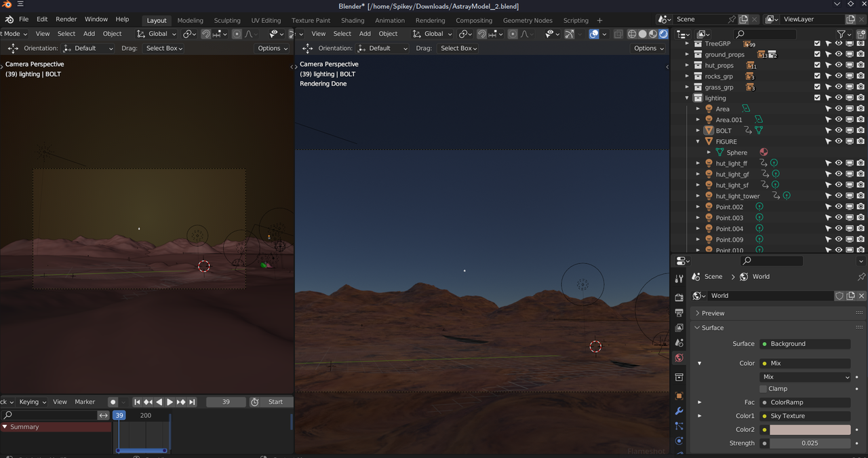Click the fake user shield for World

840,296
